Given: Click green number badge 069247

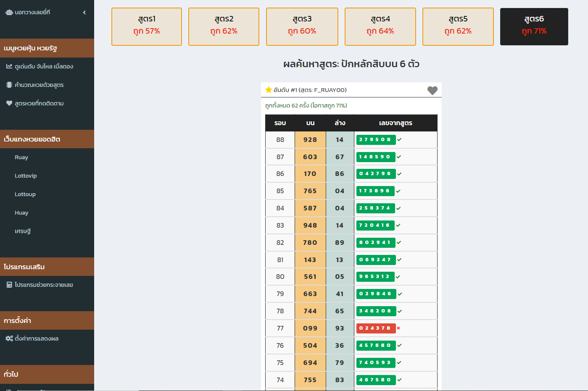Looking at the screenshot, I should coord(376,260).
